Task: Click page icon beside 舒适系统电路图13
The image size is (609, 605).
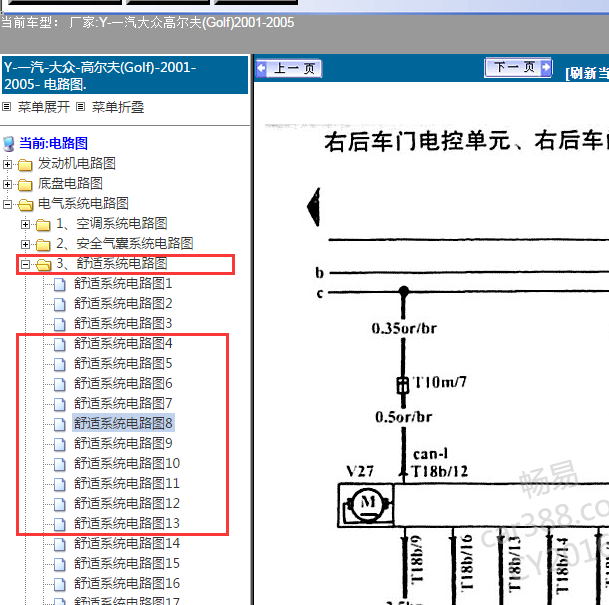Action: [x=59, y=524]
